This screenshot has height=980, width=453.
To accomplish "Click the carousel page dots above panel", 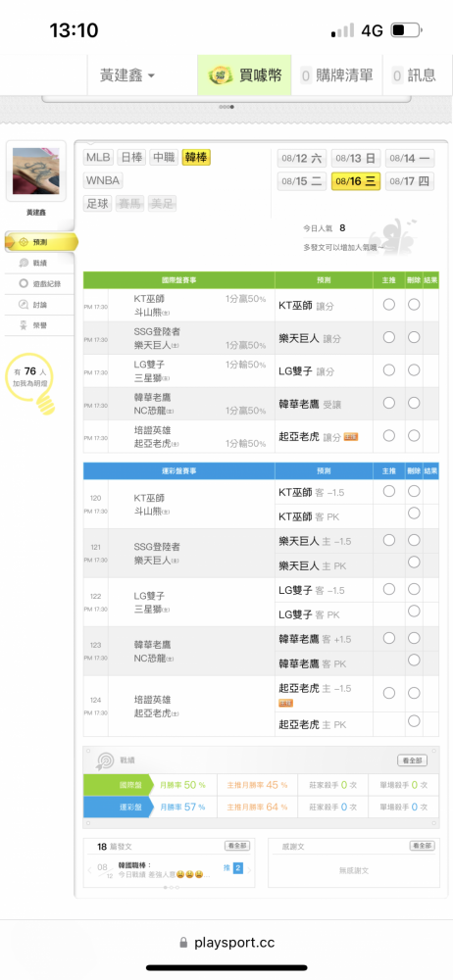I will click(226, 107).
